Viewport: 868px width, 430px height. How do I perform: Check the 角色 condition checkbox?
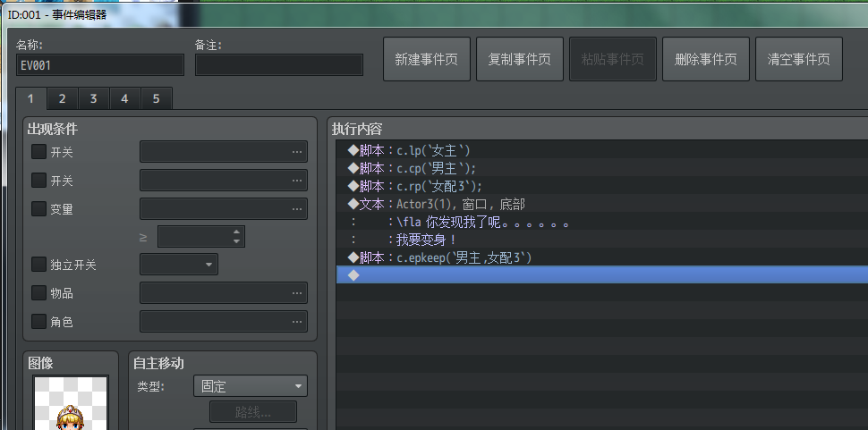tap(38, 321)
